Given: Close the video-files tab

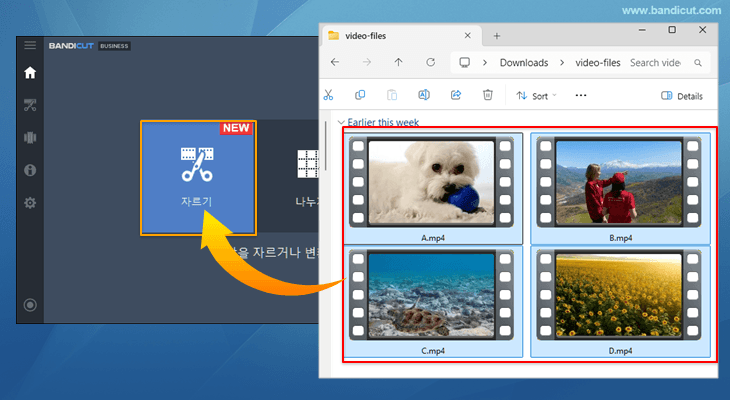Looking at the screenshot, I should pos(467,35).
